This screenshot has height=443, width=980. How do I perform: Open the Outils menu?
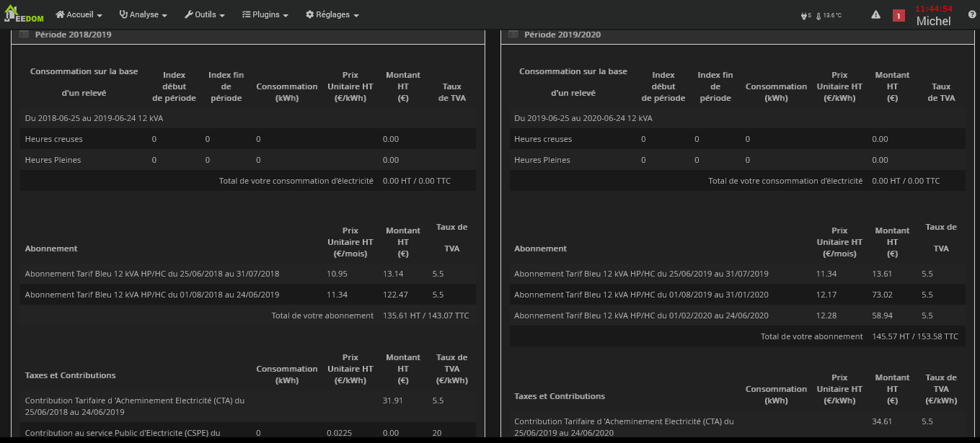coord(205,14)
